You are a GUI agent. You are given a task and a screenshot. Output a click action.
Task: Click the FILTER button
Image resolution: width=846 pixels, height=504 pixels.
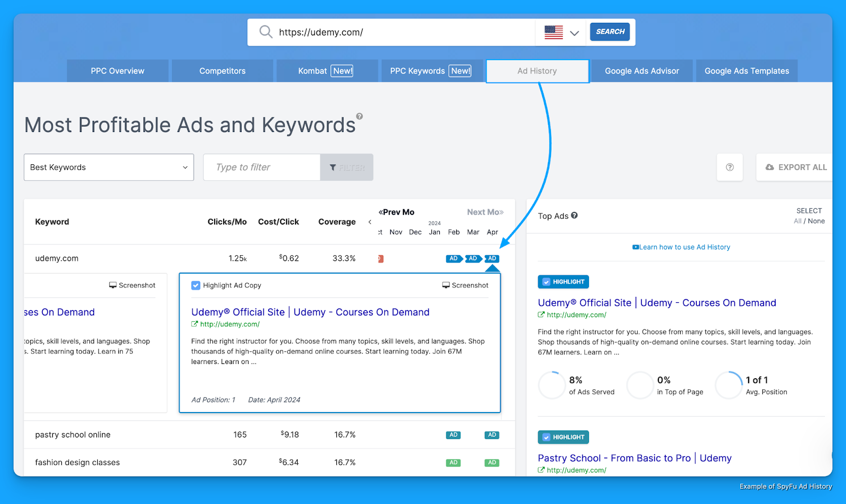click(347, 167)
